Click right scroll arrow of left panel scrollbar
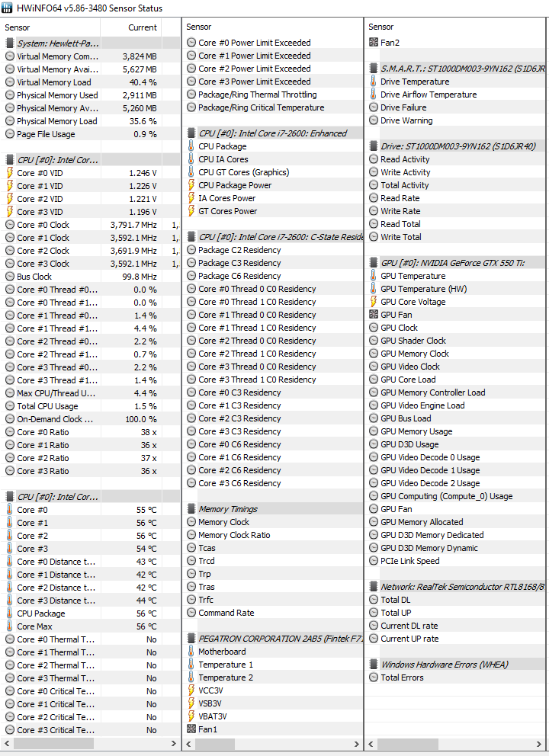Image resolution: width=549 pixels, height=756 pixels. (x=174, y=744)
